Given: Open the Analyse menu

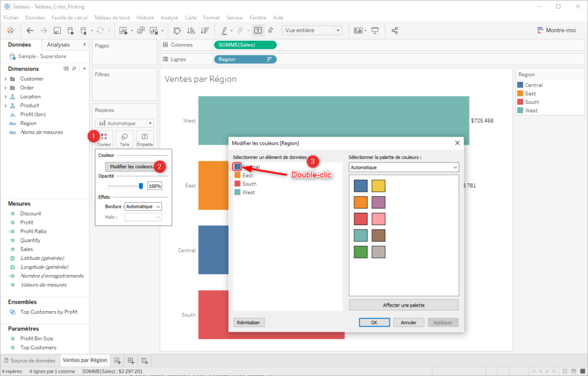Looking at the screenshot, I should (x=169, y=18).
